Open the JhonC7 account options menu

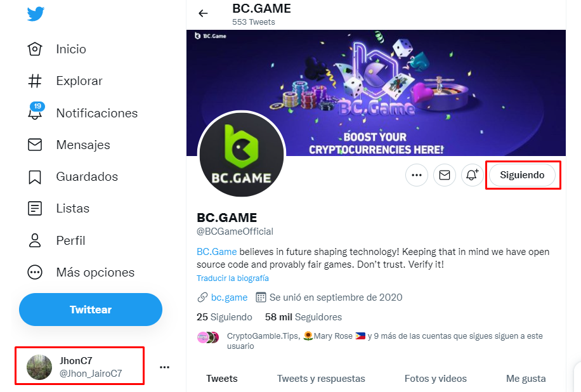pos(164,366)
